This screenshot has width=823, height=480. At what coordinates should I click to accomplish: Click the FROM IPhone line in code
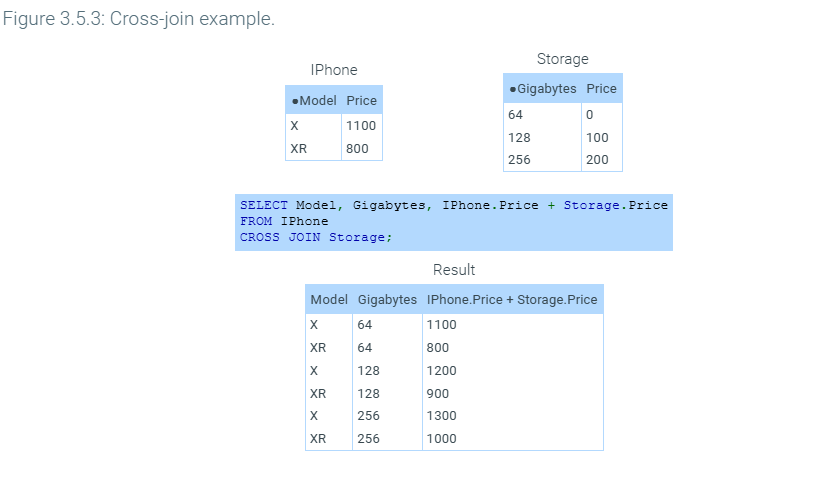[x=284, y=221]
